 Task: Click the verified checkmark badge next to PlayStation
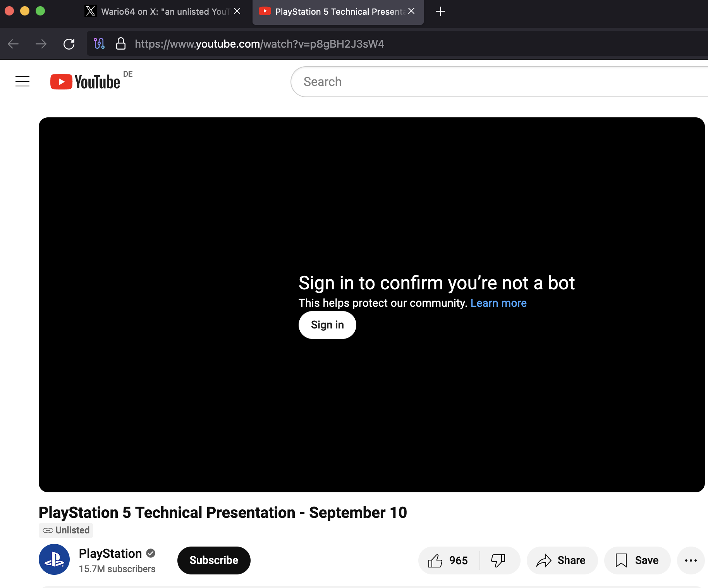151,554
